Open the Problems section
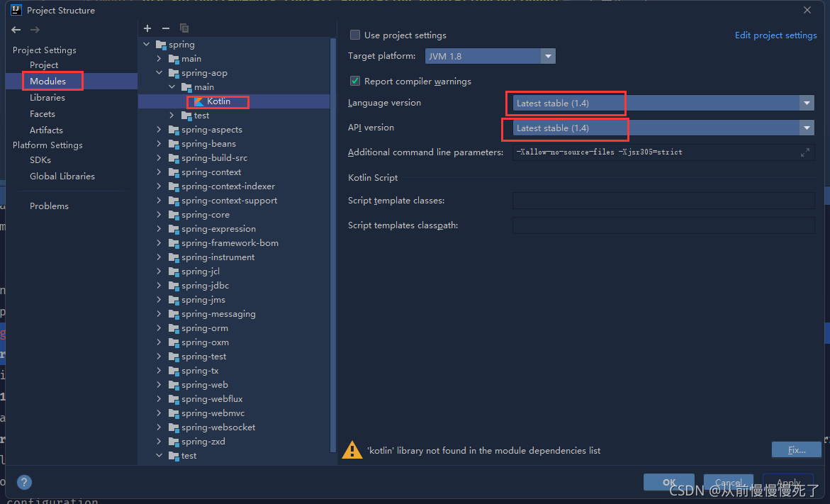This screenshot has height=504, width=830. click(x=49, y=206)
